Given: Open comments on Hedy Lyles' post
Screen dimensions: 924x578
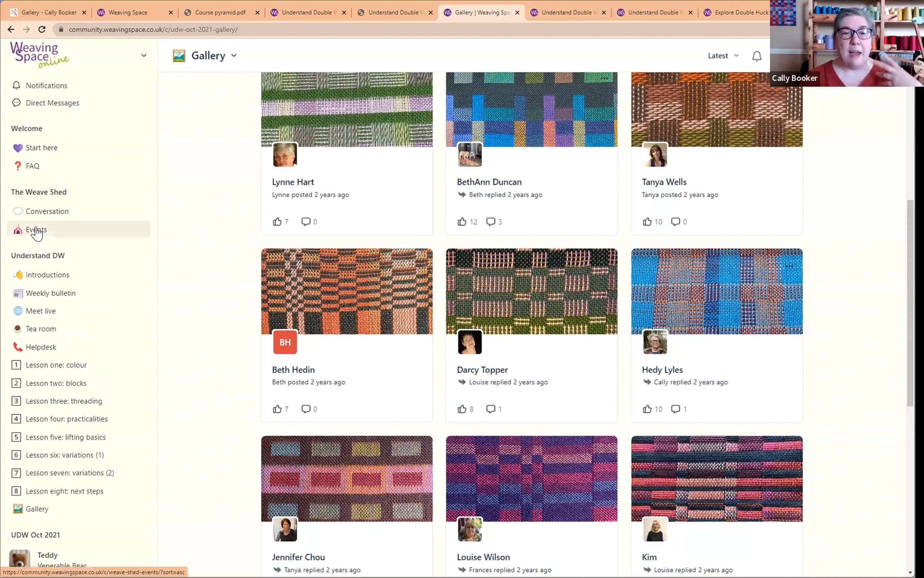Looking at the screenshot, I should [x=676, y=409].
